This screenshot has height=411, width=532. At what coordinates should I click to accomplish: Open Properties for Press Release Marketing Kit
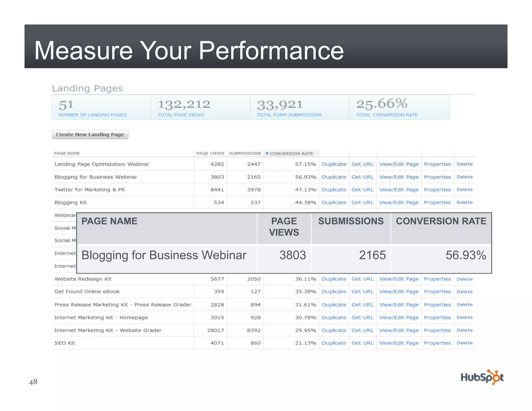click(437, 305)
